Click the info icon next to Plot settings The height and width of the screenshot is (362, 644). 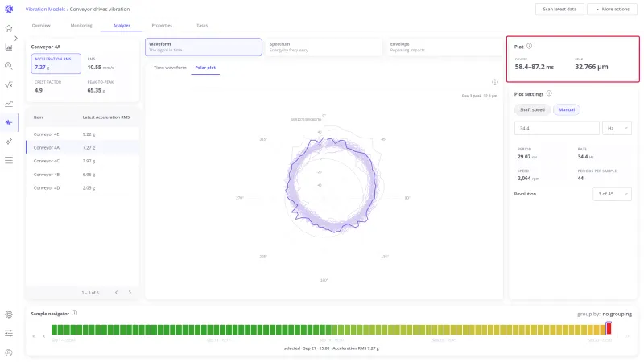pos(549,93)
